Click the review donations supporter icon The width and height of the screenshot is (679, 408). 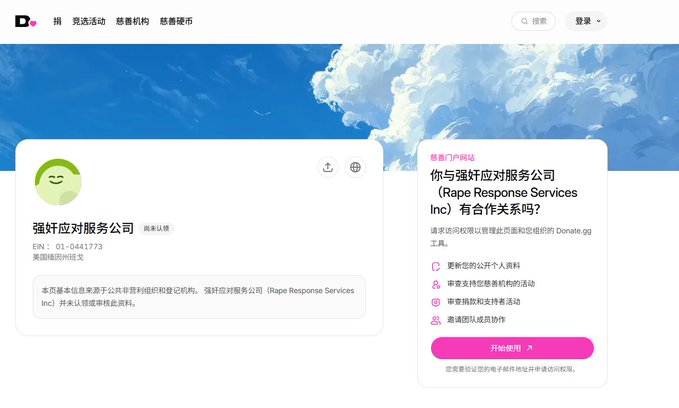click(x=436, y=302)
